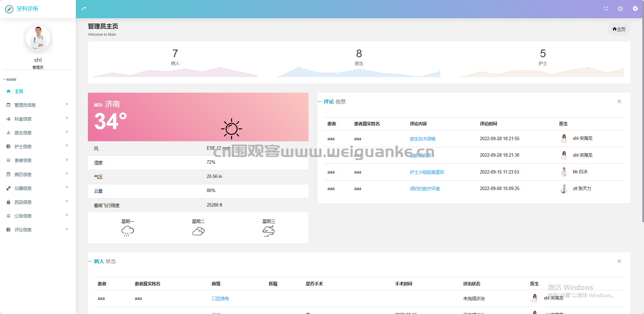This screenshot has height=314, width=644.
Task: Expand 仪器信息 menu chevron
Action: pos(67,187)
